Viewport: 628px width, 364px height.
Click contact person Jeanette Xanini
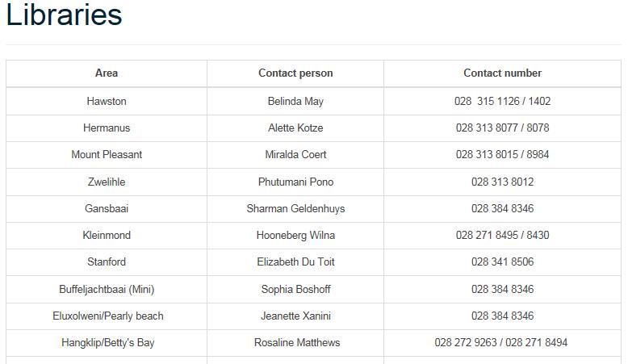[x=295, y=316]
